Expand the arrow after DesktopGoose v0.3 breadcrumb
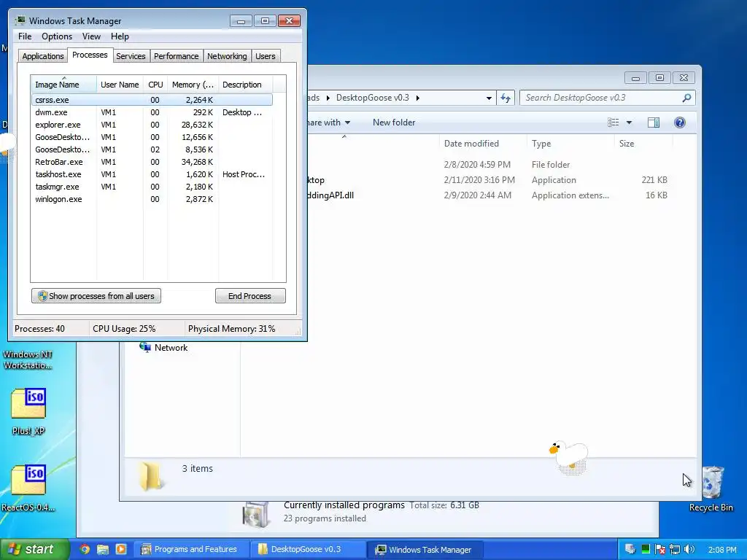747x560 pixels. click(x=418, y=98)
